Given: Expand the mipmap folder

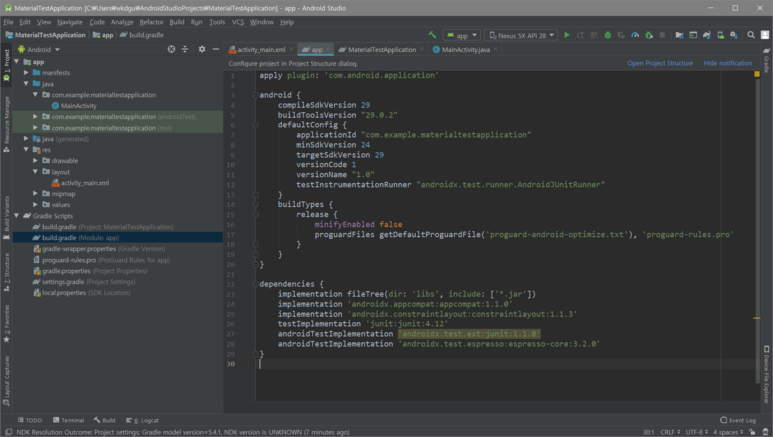Looking at the screenshot, I should click(35, 193).
